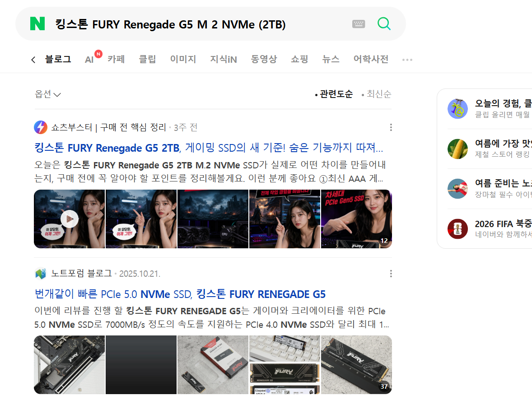The image size is (532, 400).
Task: Play the video thumbnail in the first post
Action: (69, 219)
